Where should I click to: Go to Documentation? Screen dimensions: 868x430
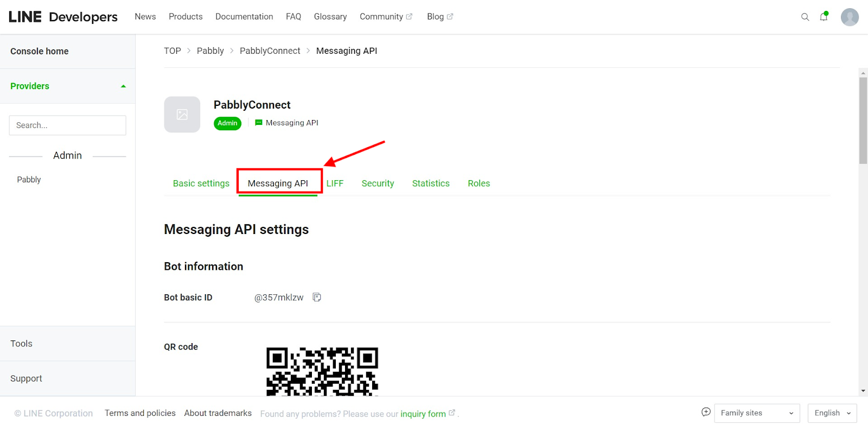pos(244,17)
